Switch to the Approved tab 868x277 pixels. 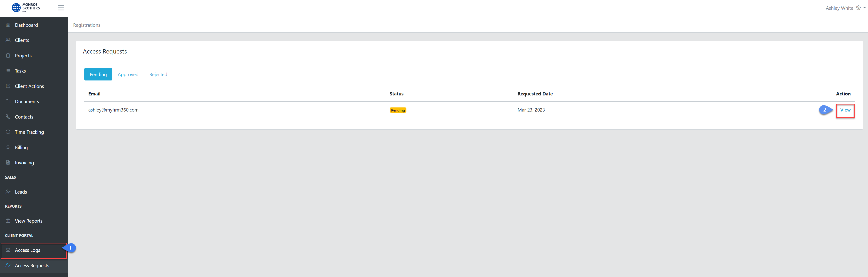128,74
